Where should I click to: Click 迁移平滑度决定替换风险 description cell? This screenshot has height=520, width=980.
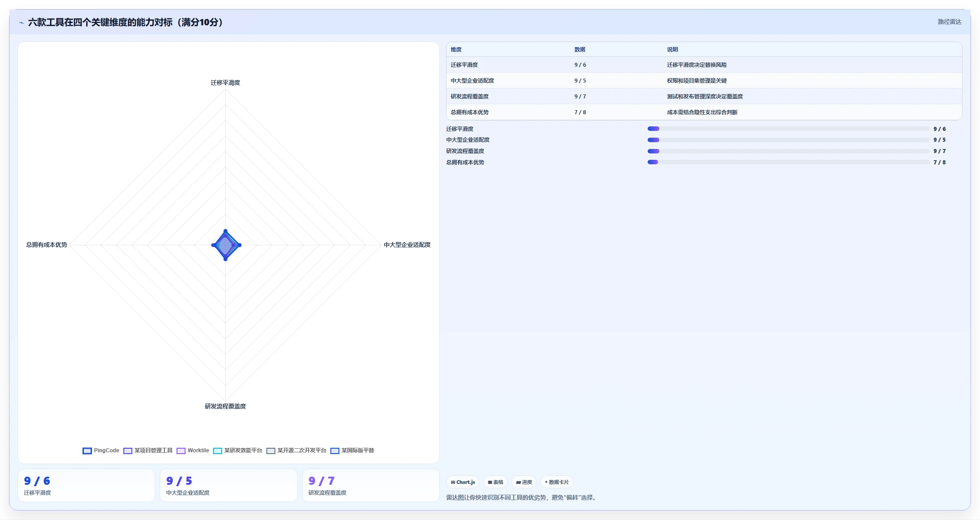pyautogui.click(x=697, y=65)
